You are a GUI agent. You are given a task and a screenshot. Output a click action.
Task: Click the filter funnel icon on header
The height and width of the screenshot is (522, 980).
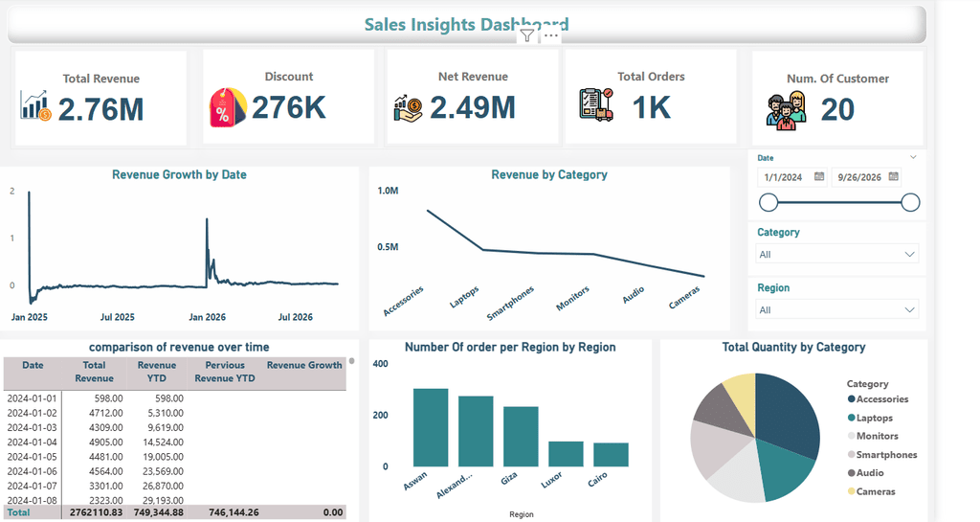527,35
